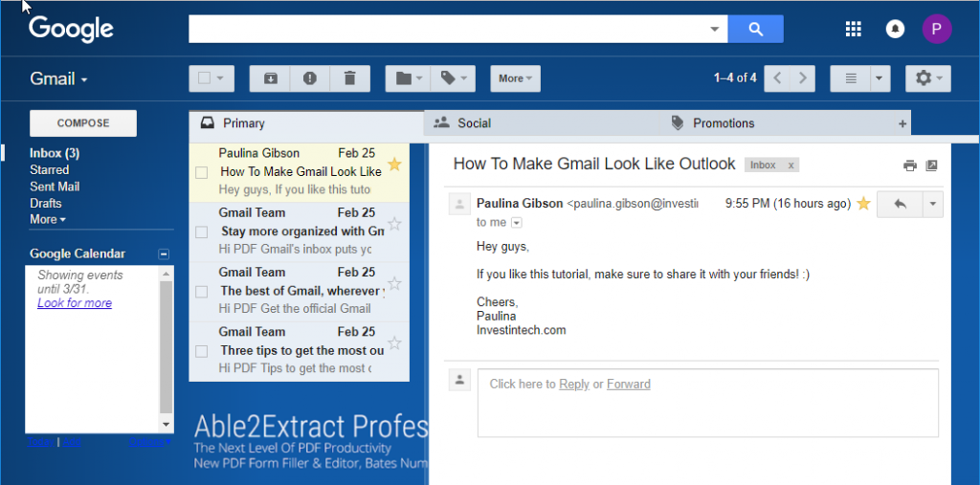Screen dimensions: 980x485
Task: Click the sender profile picture
Action: coord(459,205)
